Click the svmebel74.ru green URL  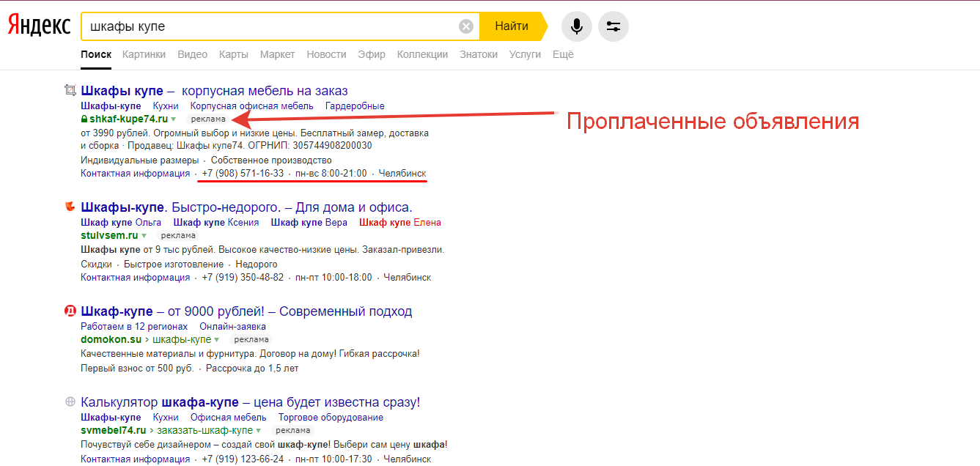tap(113, 430)
